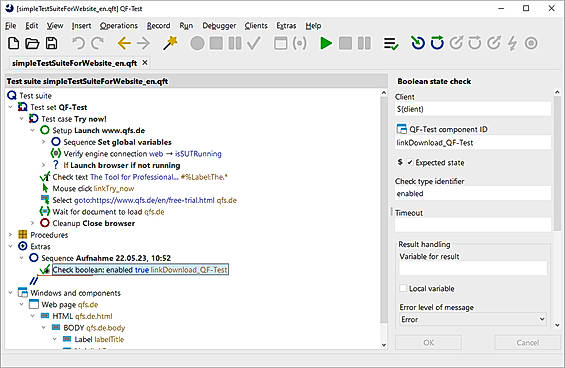Discard changes with the Cancel button

pos(528,342)
